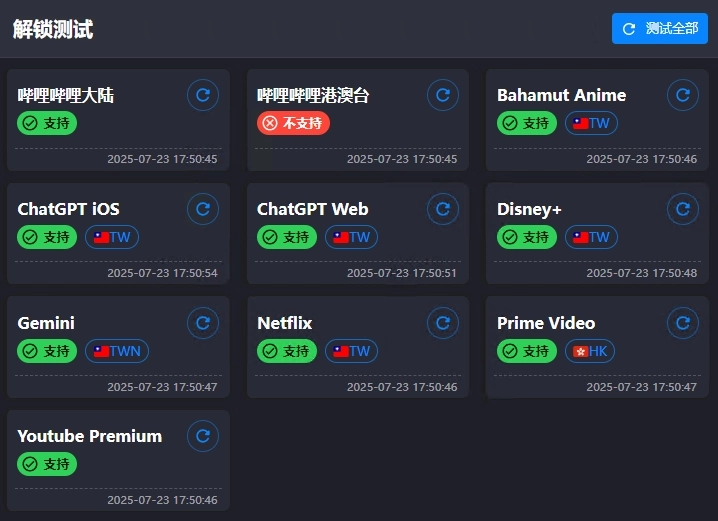Click TW region tag on Bahamut Anime

[x=591, y=123]
